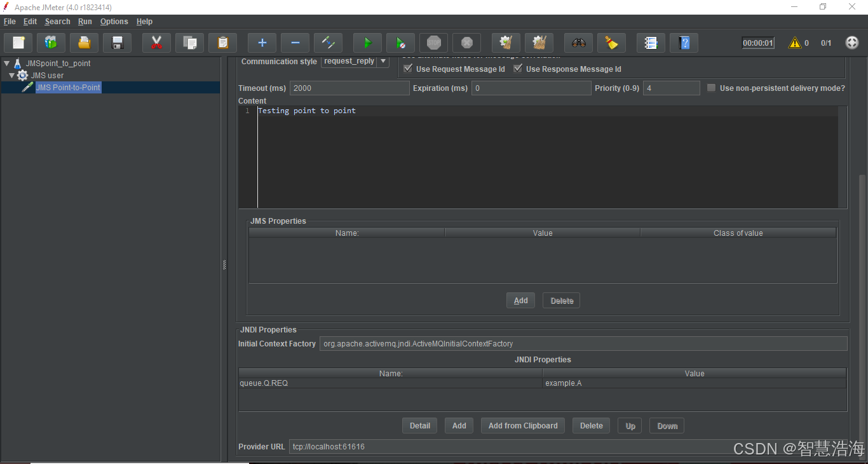Click the Priority (0-9) input field
Screen dimensions: 868x464
tap(671, 88)
